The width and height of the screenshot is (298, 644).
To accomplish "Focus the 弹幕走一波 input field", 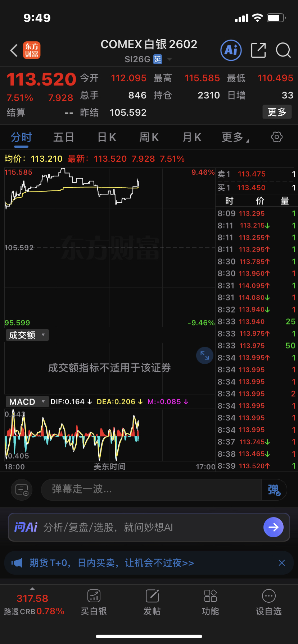I will (151, 489).
